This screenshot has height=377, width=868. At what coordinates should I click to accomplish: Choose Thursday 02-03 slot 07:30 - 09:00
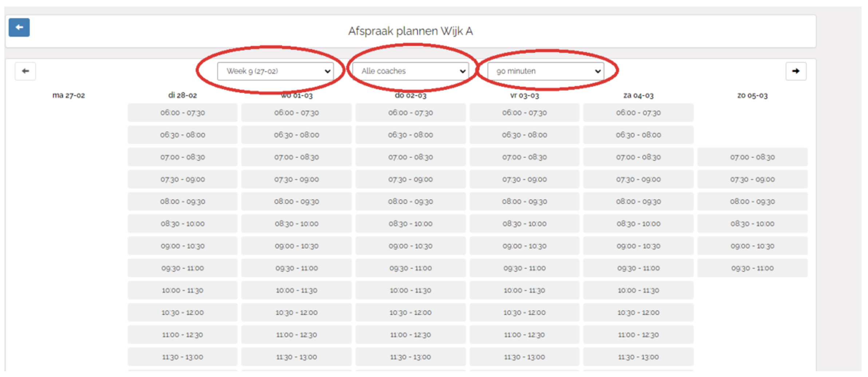(410, 179)
